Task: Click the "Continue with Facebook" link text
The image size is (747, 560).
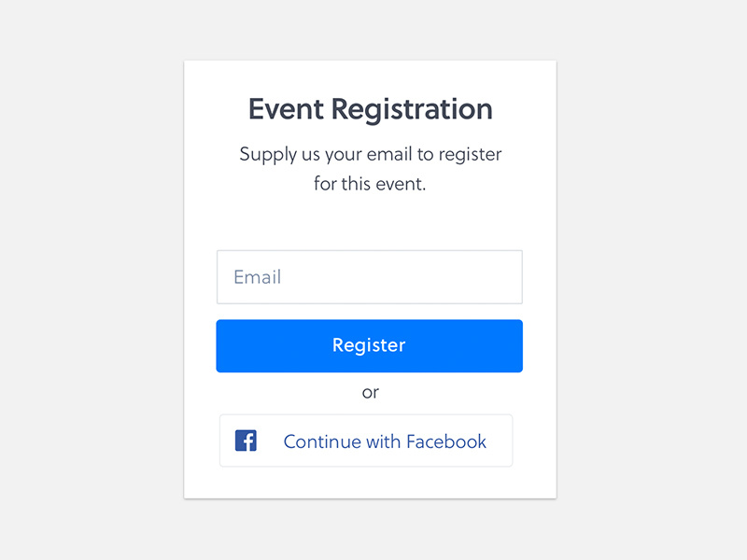Action: (385, 441)
